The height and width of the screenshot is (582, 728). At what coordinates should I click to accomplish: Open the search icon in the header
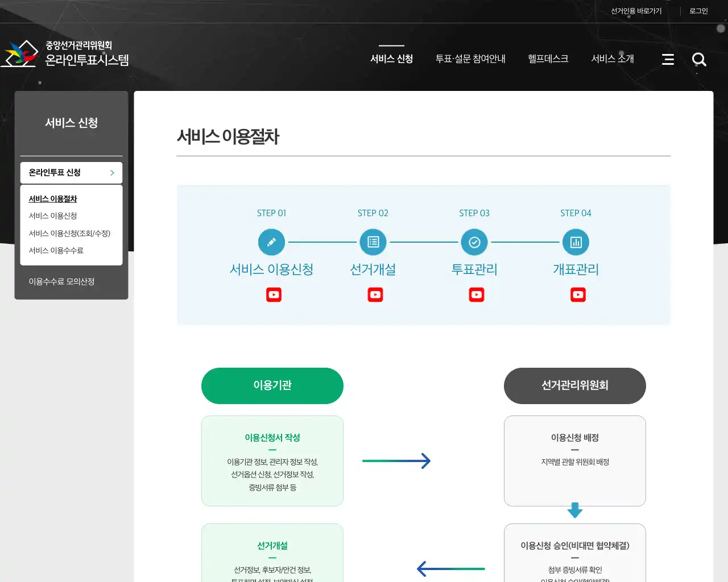tap(699, 59)
